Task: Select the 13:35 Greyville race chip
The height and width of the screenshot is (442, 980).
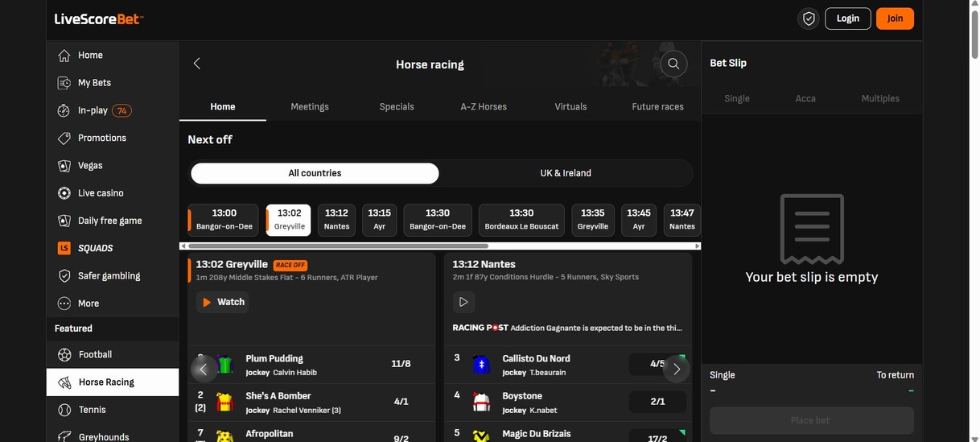Action: point(593,219)
